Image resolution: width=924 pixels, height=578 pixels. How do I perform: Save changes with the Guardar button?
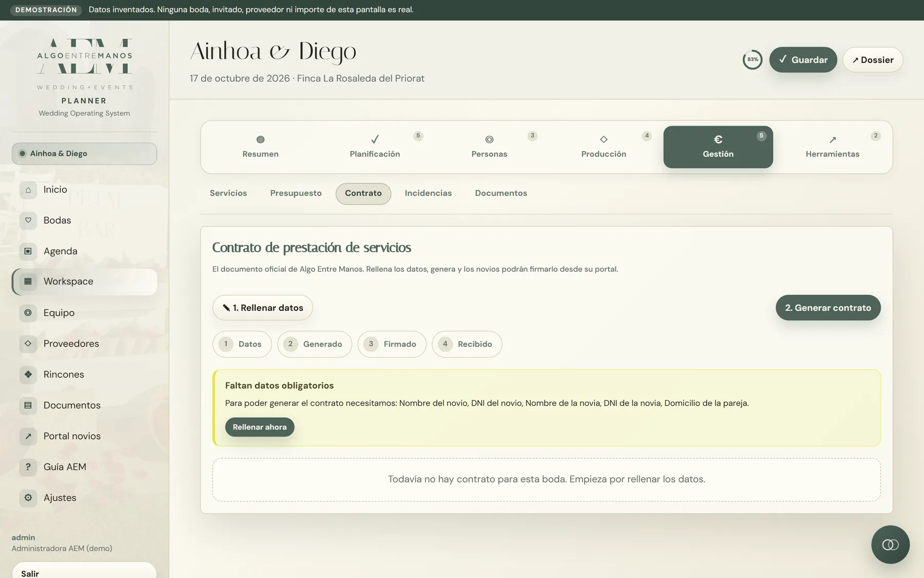[803, 60]
